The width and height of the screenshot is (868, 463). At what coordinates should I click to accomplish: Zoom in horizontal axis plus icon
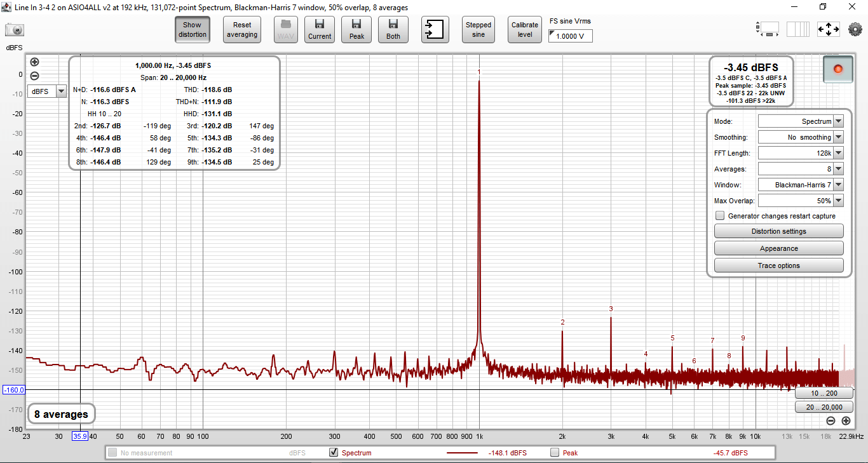(846, 420)
